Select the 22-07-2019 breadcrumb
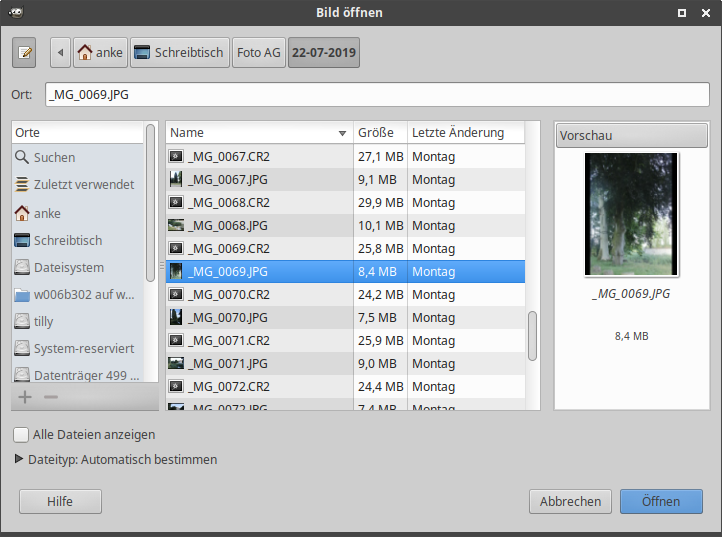Screen dimensions: 722x537 click(324, 53)
